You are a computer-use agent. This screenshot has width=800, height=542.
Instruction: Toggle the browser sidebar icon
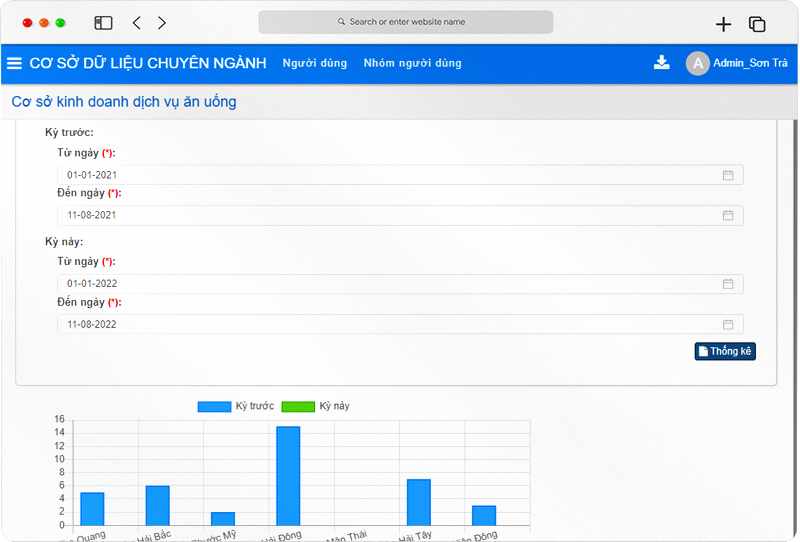coord(103,23)
